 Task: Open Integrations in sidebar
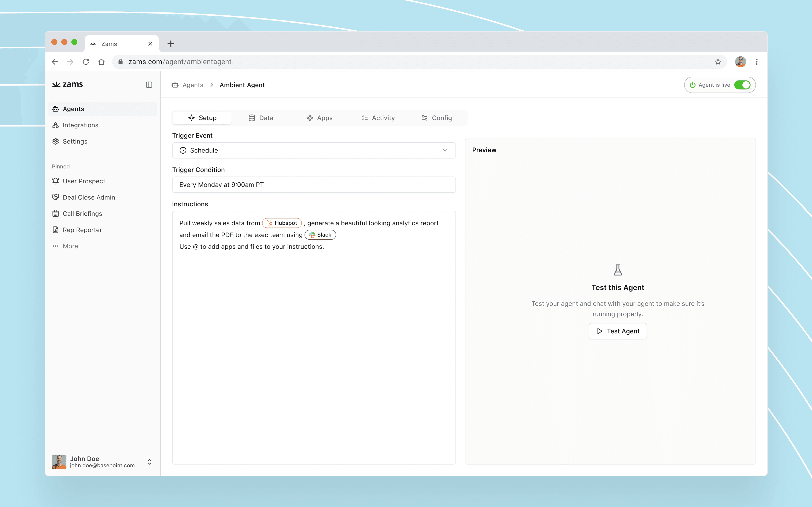[80, 125]
